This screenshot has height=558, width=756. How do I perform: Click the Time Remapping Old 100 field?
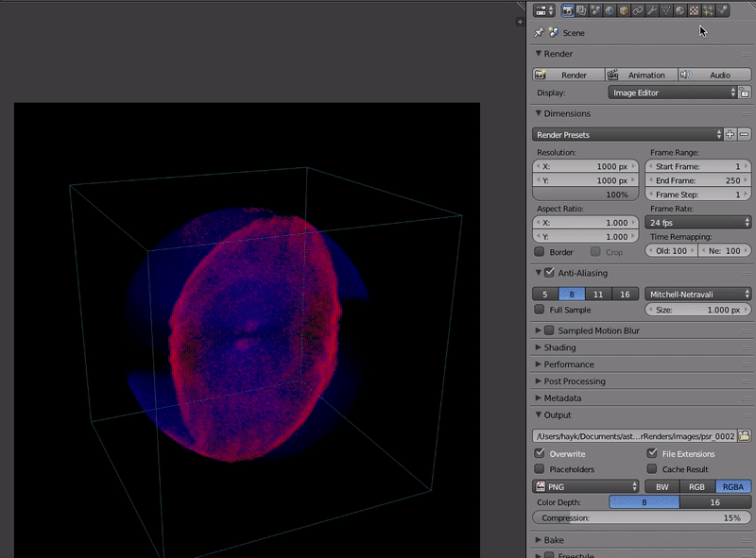[x=671, y=250]
